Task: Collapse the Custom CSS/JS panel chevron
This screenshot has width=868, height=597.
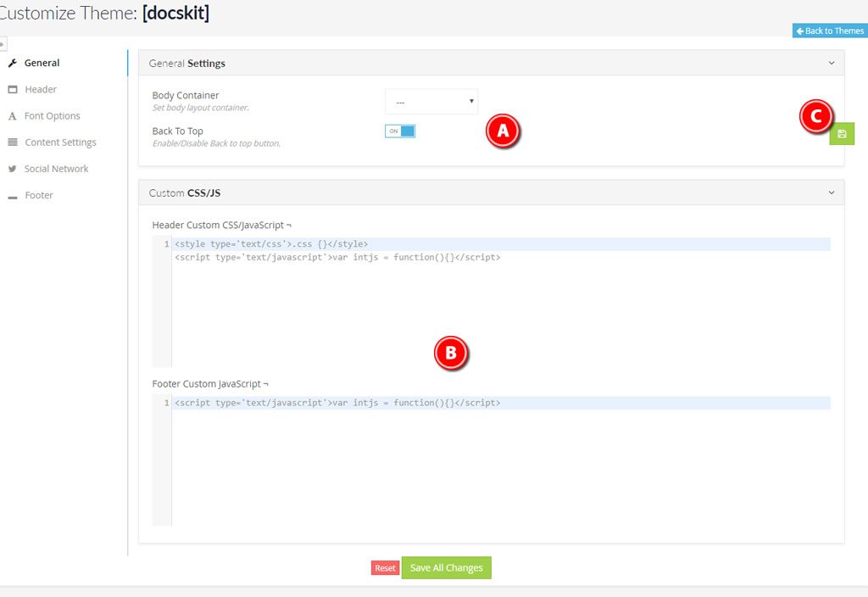Action: pyautogui.click(x=831, y=192)
